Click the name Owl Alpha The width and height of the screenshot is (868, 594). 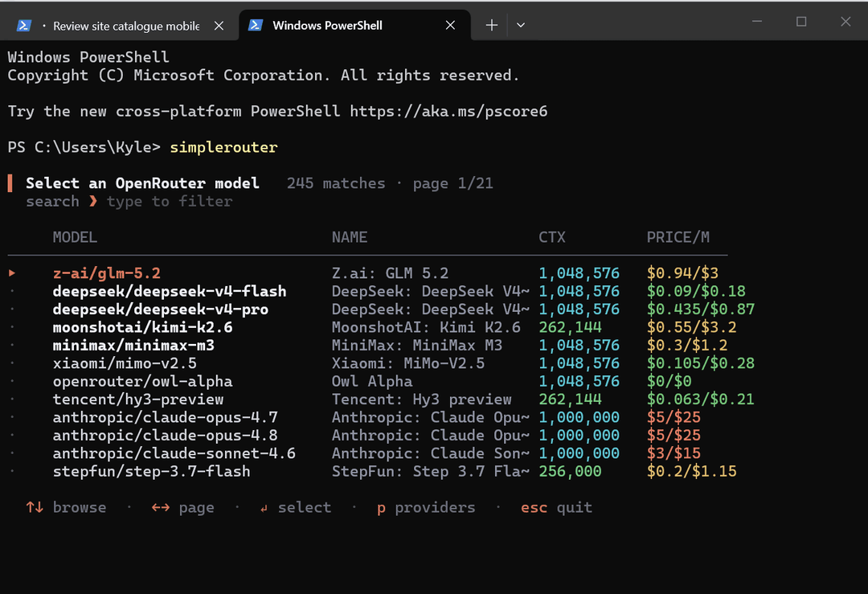(x=372, y=382)
